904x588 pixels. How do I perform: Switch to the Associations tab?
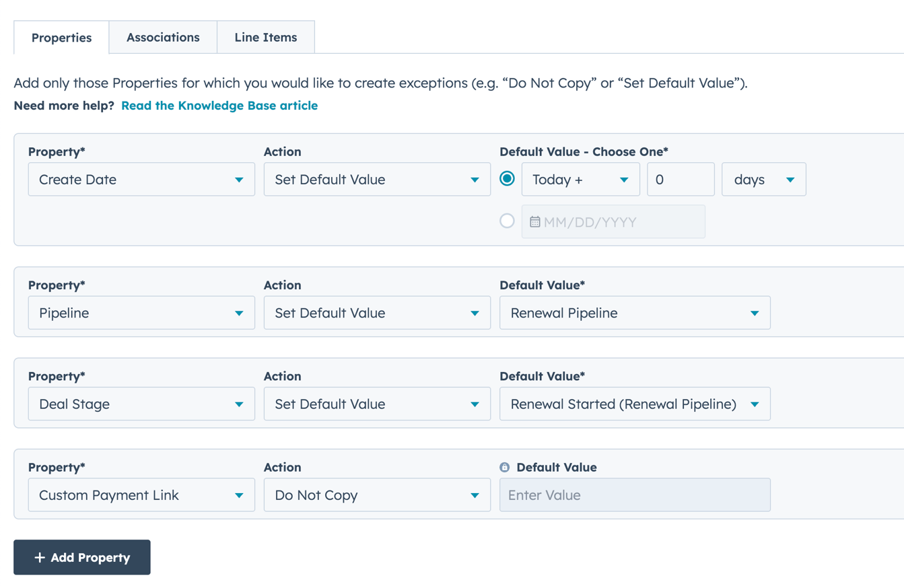coord(163,38)
